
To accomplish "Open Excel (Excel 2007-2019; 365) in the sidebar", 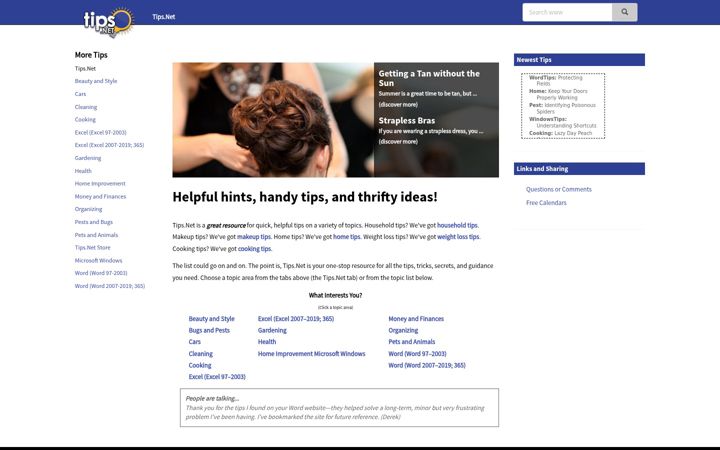I will click(x=109, y=145).
